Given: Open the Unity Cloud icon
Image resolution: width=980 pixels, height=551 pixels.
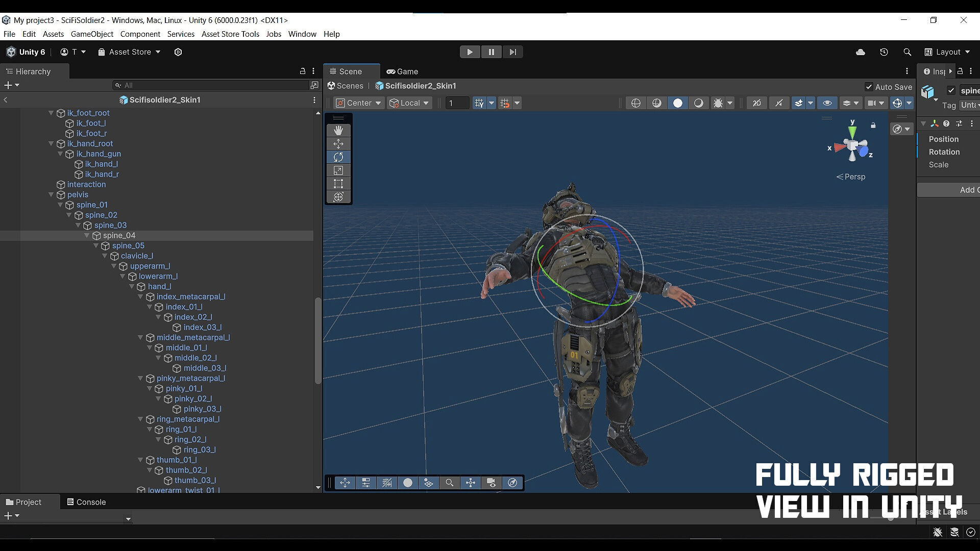Looking at the screenshot, I should click(861, 52).
